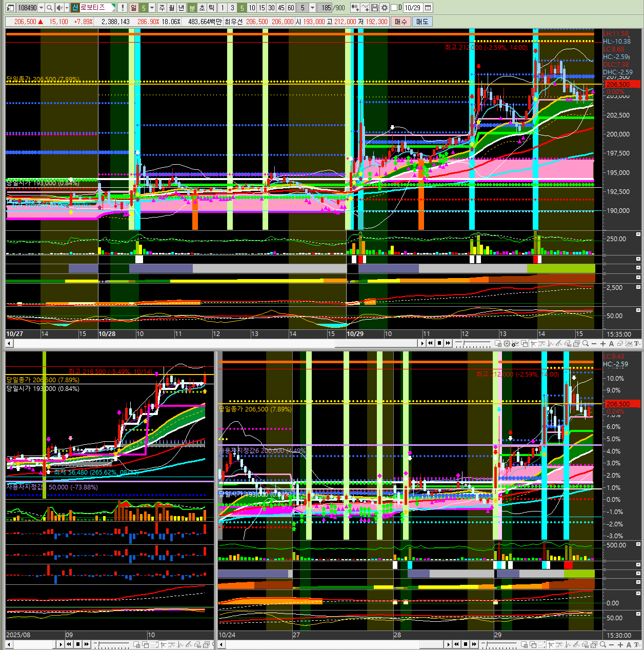The height and width of the screenshot is (650, 644).
Task: Select the minute (분) chart type
Action: pyautogui.click(x=192, y=8)
